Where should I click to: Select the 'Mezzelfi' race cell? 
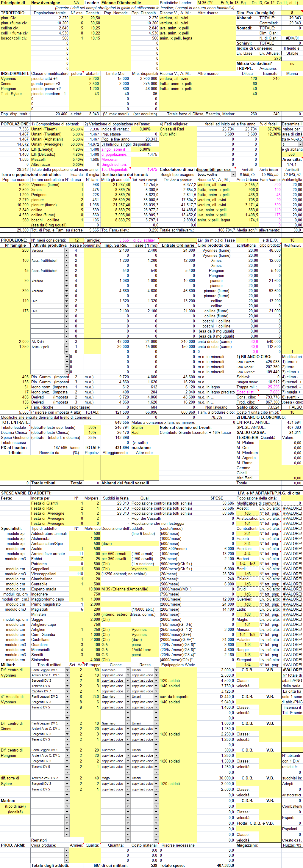[50, 159]
